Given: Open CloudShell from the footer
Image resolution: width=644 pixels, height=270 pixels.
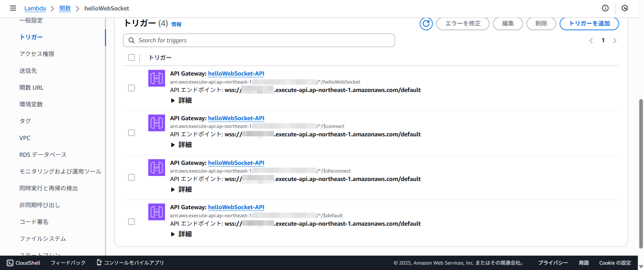Looking at the screenshot, I should pyautogui.click(x=23, y=263).
